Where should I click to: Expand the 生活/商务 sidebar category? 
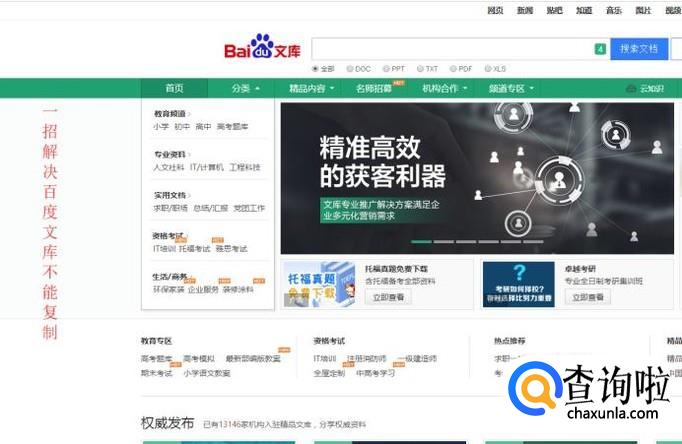pyautogui.click(x=170, y=277)
